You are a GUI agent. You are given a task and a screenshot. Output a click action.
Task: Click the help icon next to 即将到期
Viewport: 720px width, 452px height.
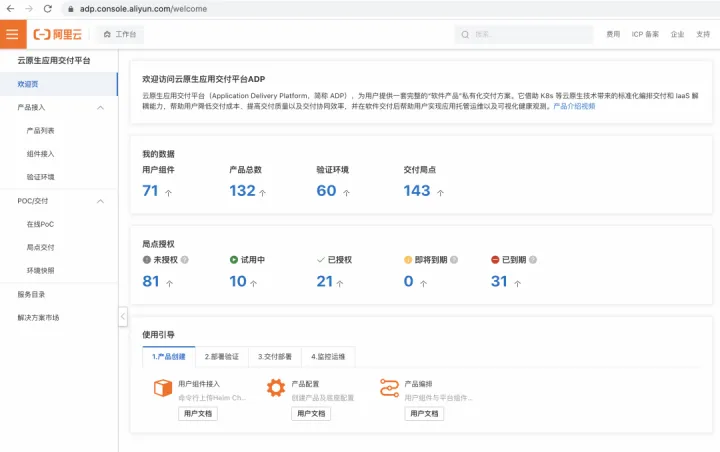tap(454, 260)
